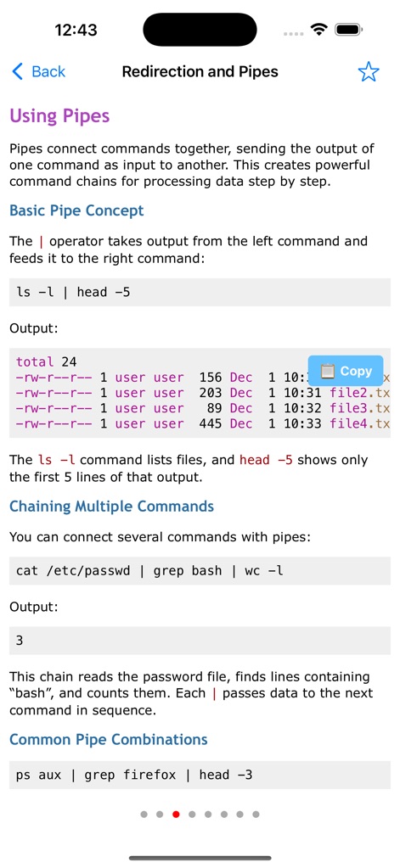The image size is (400, 868).
Task: Tap the Wi-Fi status icon
Action: pos(319,30)
